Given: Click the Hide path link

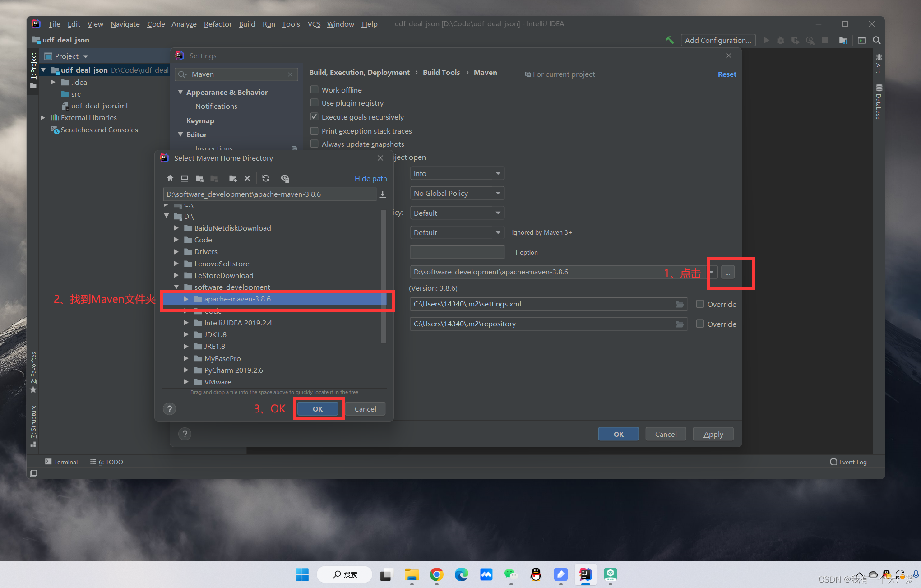Looking at the screenshot, I should (370, 178).
